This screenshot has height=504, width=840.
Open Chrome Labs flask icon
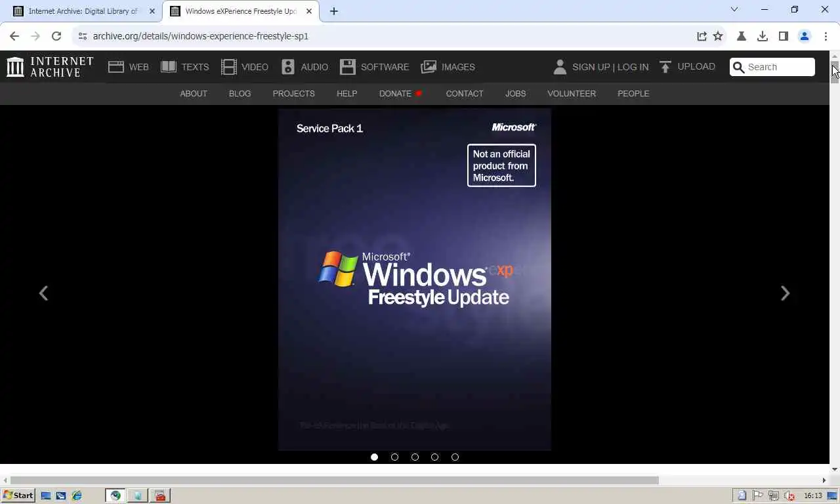click(742, 36)
